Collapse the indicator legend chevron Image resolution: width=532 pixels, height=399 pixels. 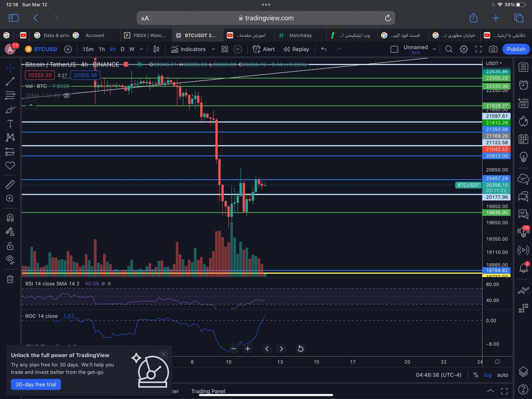[30, 105]
